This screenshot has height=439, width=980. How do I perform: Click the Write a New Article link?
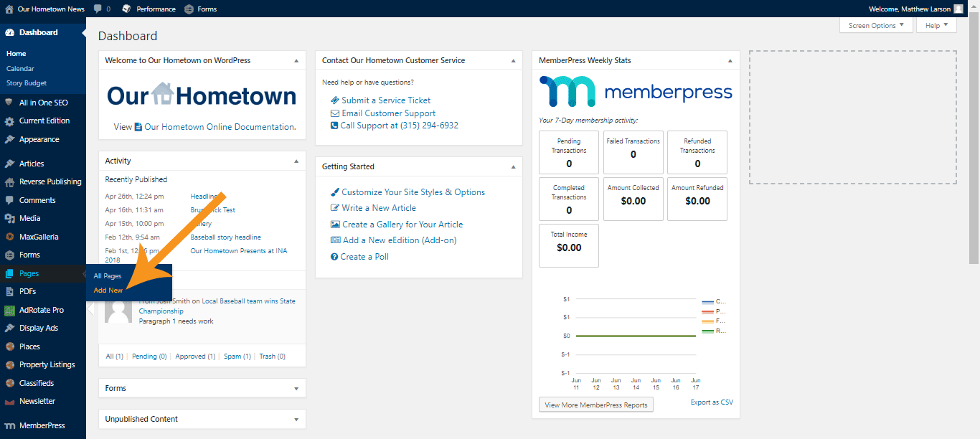379,208
